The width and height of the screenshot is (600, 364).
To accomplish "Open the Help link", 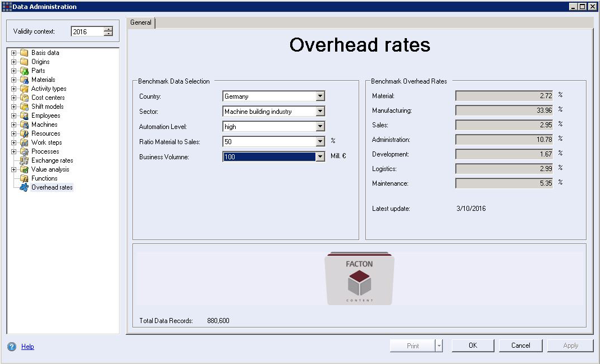I will coord(27,347).
